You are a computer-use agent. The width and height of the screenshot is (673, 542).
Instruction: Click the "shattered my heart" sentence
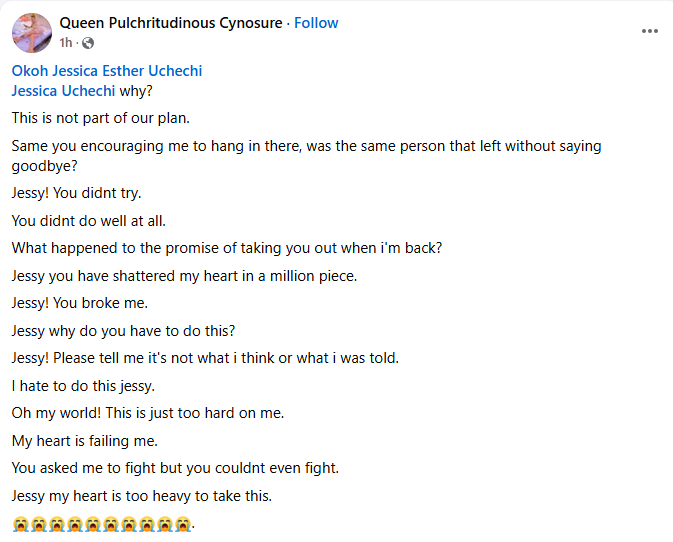pos(184,275)
